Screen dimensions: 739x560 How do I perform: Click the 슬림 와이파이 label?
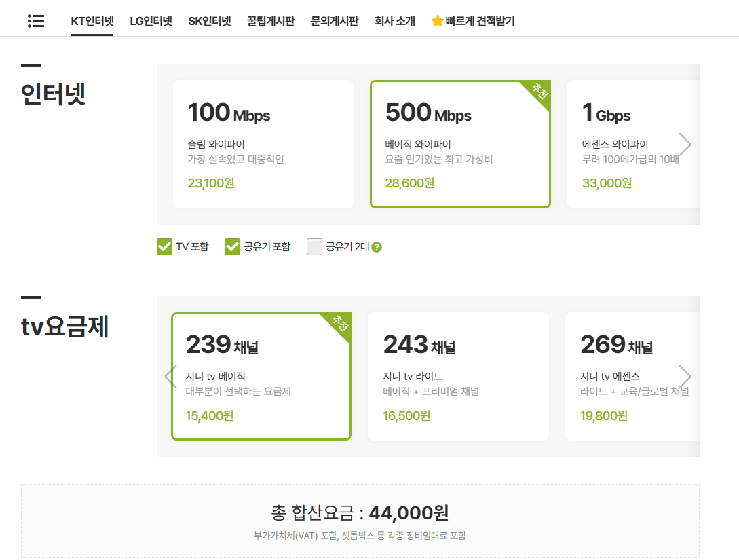(216, 144)
